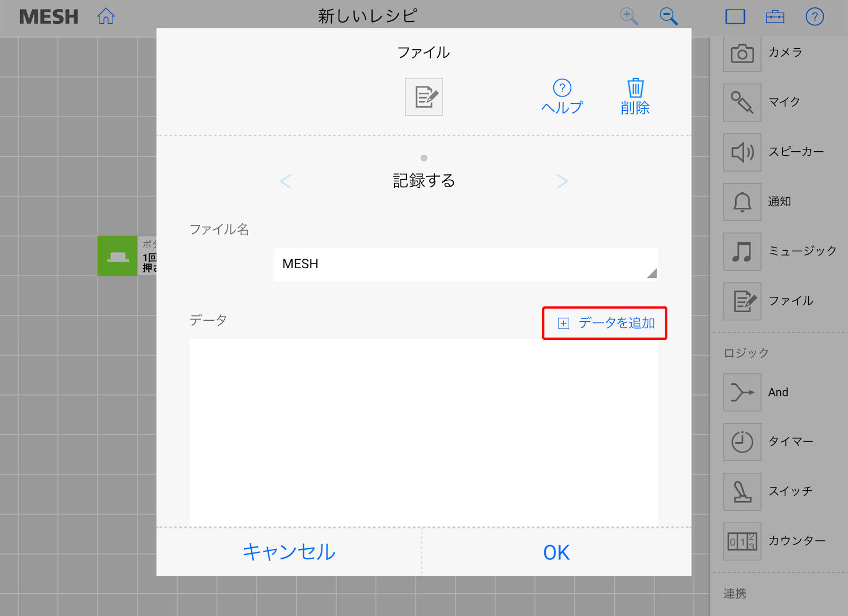The width and height of the screenshot is (848, 616).
Task: Click the MESH file name input field
Action: (466, 265)
